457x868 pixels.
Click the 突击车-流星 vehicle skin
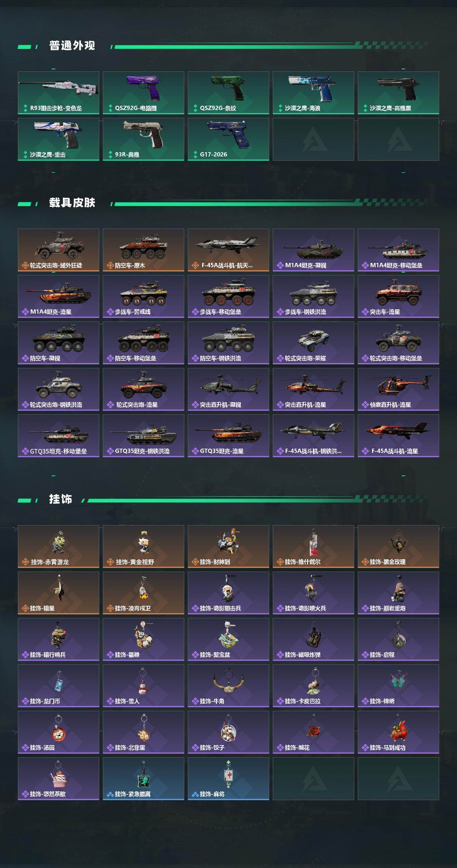pyautogui.click(x=398, y=296)
